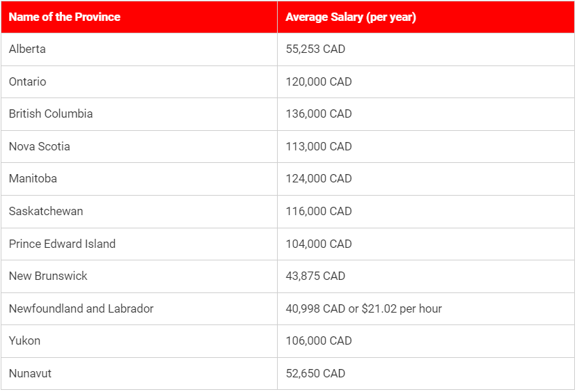
Task: Select the British Columbia cell
Action: 51,113
